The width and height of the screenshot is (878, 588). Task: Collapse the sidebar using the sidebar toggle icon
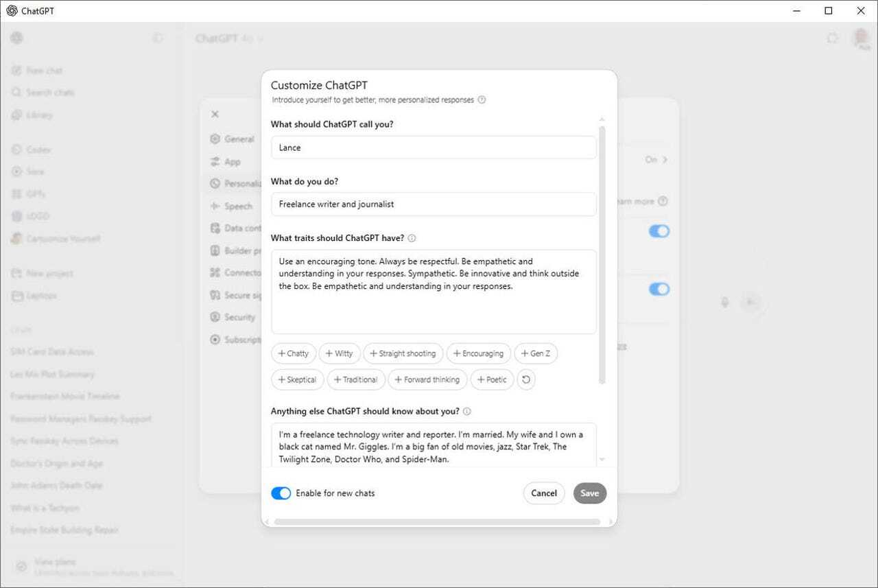pos(158,38)
